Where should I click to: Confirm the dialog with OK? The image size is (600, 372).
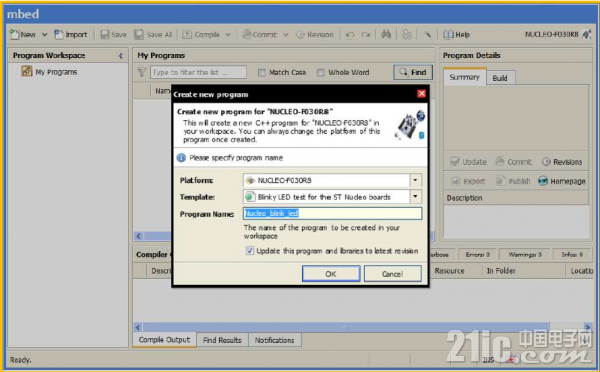pyautogui.click(x=331, y=274)
